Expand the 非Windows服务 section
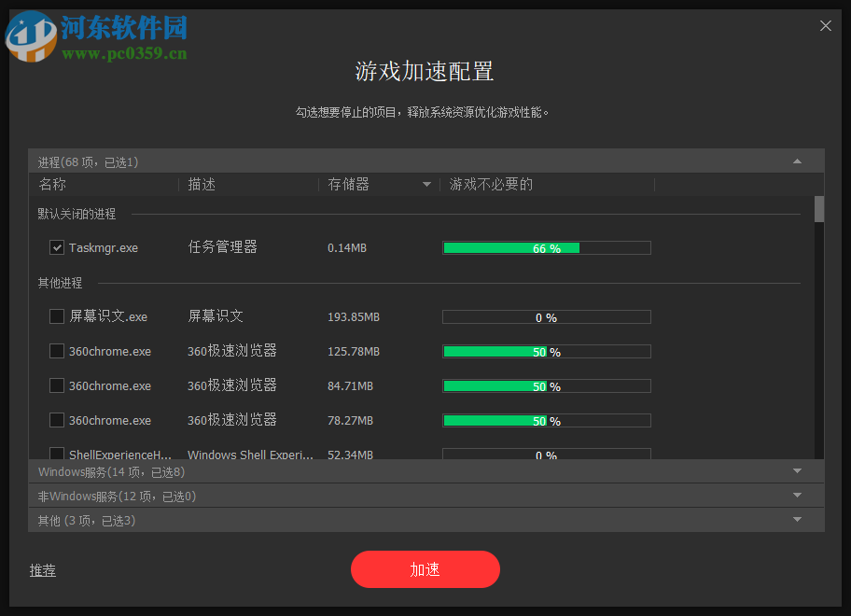 (798, 496)
